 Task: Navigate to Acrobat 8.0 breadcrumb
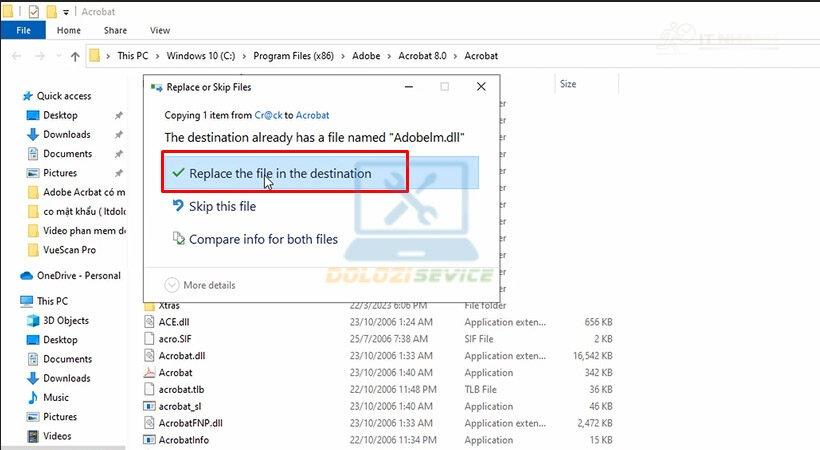(x=423, y=55)
